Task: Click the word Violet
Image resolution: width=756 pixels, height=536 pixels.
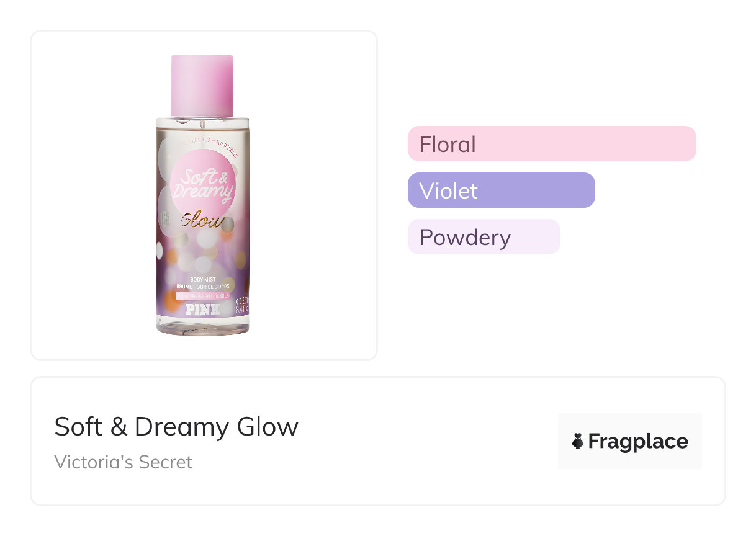Action: [448, 191]
